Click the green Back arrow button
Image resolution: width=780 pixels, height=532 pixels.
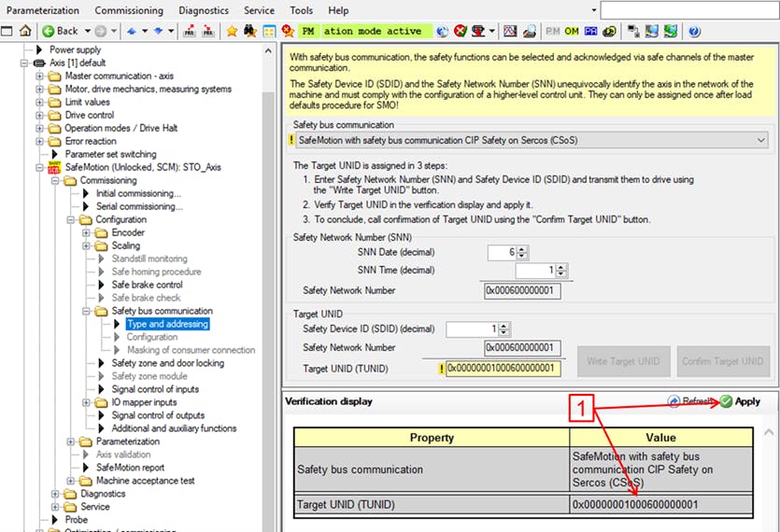pyautogui.click(x=49, y=32)
